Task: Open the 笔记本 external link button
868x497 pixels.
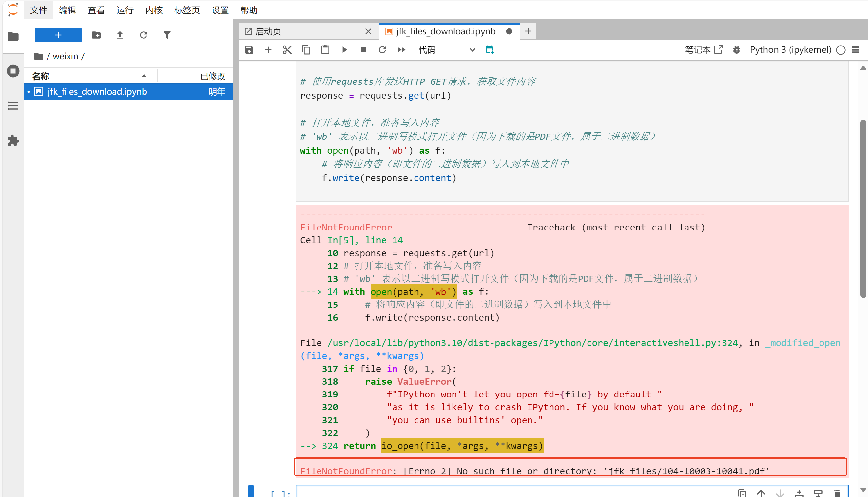Action: 704,50
